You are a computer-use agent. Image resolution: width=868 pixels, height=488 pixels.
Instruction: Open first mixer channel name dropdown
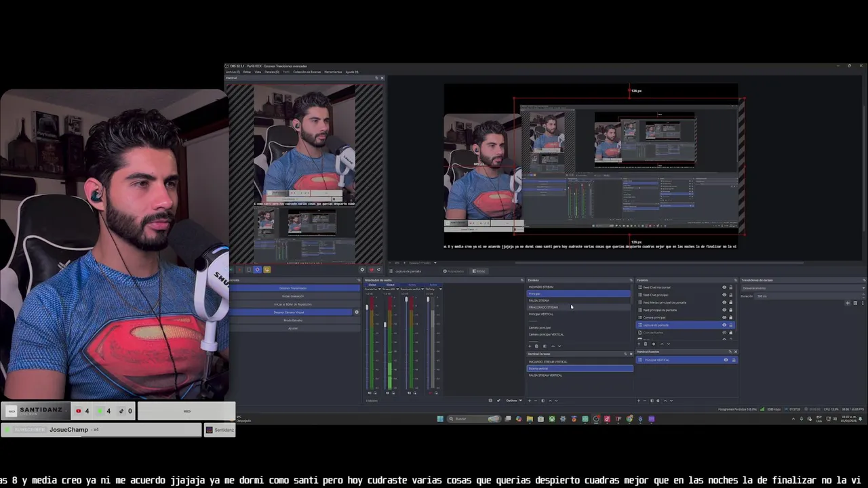point(373,289)
